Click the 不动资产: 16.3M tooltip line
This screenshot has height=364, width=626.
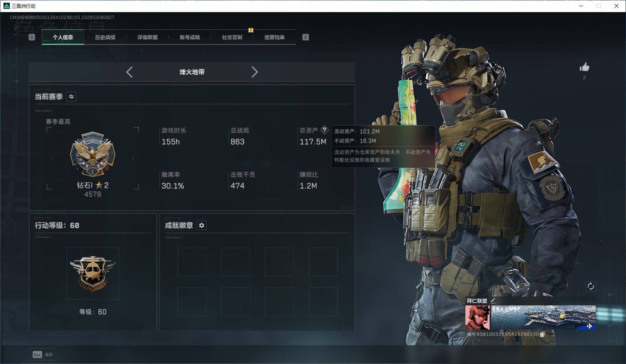tap(355, 141)
